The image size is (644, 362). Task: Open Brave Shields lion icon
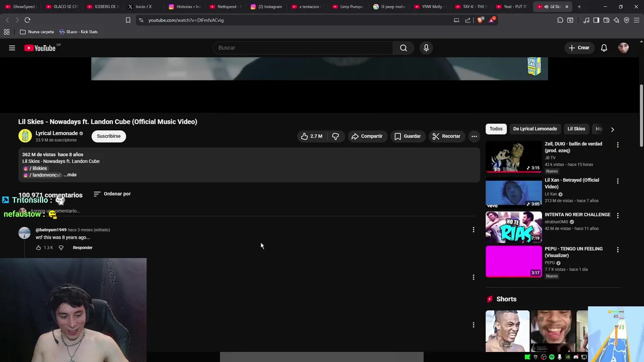click(480, 20)
